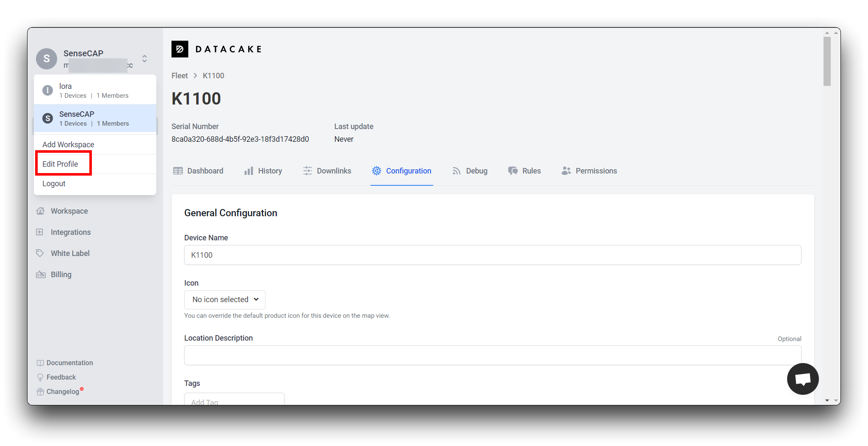This screenshot has height=446, width=868.
Task: Select the lora workspace entry
Action: (95, 90)
